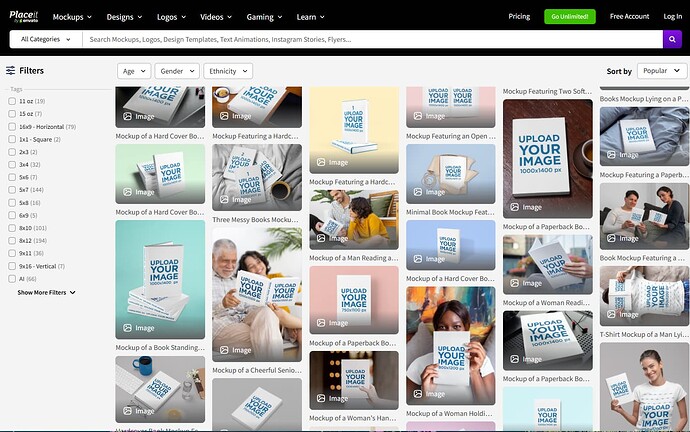Click the Filters sliders icon

point(11,70)
